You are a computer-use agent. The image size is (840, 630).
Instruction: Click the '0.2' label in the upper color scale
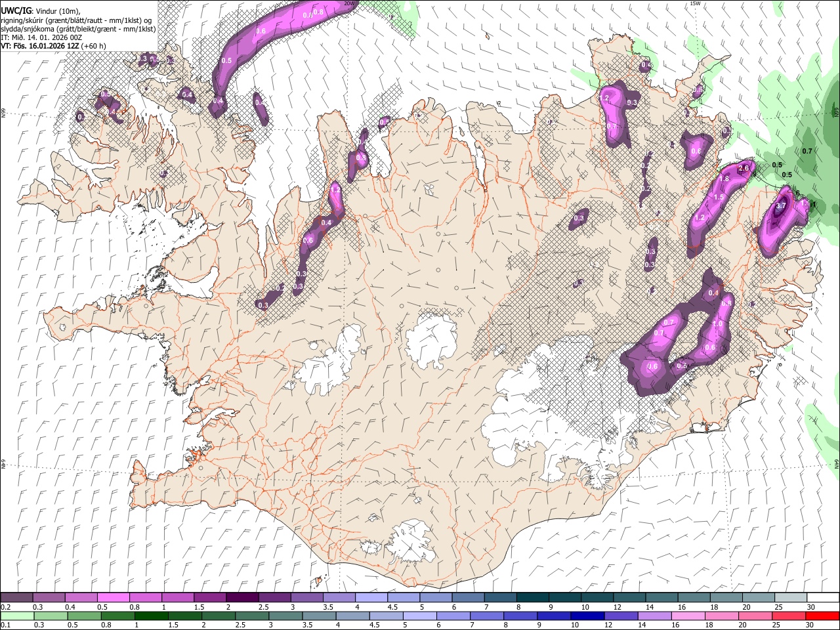6,607
